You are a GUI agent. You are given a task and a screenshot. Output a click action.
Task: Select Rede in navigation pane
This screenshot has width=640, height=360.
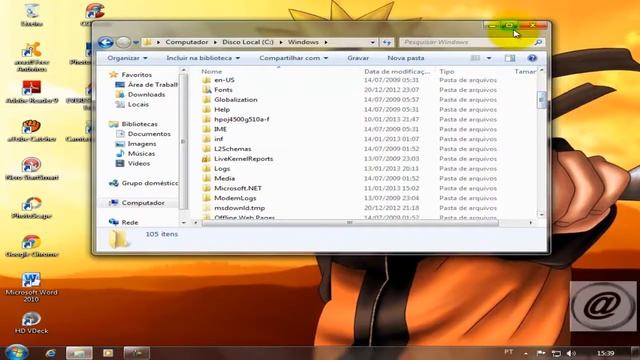click(x=124, y=222)
